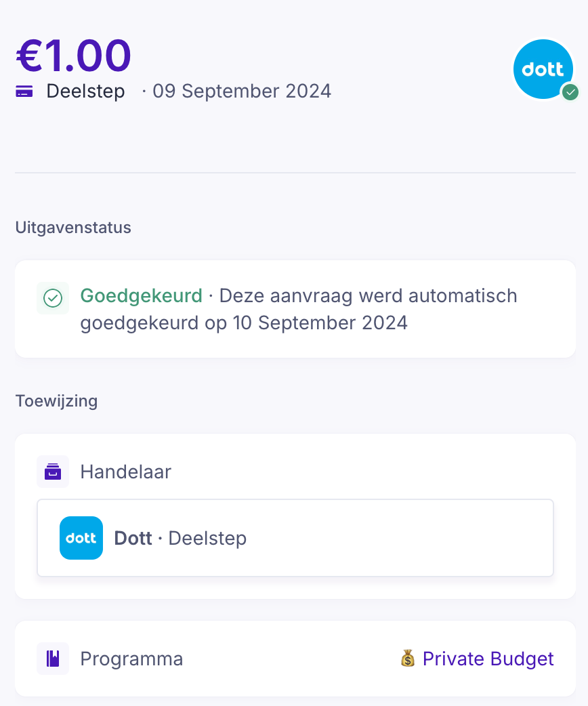Image resolution: width=588 pixels, height=706 pixels.
Task: Click the bold Dott merchant name
Action: [x=133, y=538]
